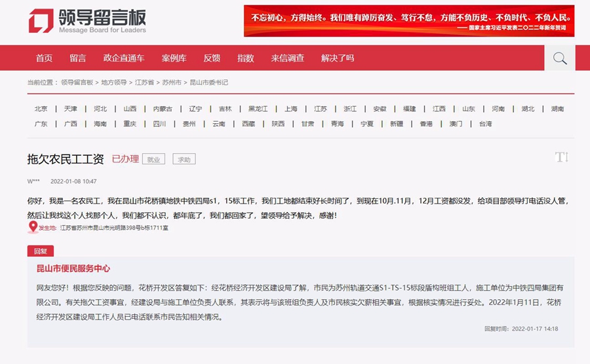The image size is (590, 364).
Task: Click the red 回复 label
Action: [x=40, y=251]
